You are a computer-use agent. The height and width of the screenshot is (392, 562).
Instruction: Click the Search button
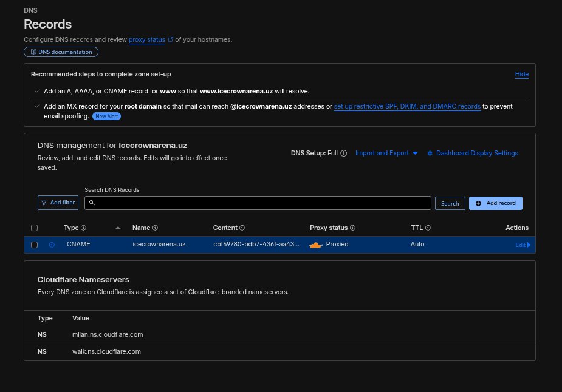[450, 203]
